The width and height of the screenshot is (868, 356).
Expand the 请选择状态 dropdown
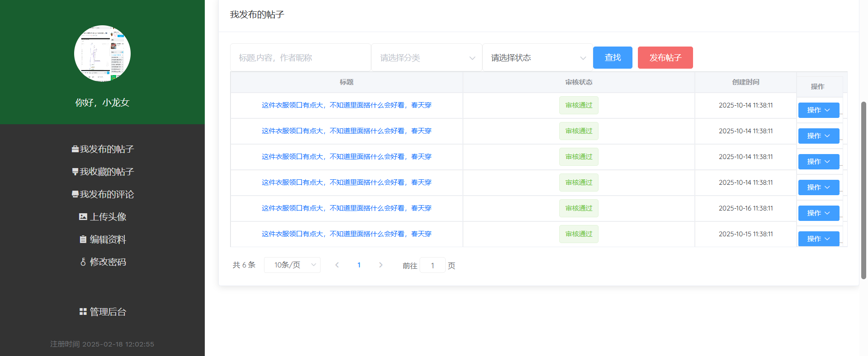[x=538, y=58]
